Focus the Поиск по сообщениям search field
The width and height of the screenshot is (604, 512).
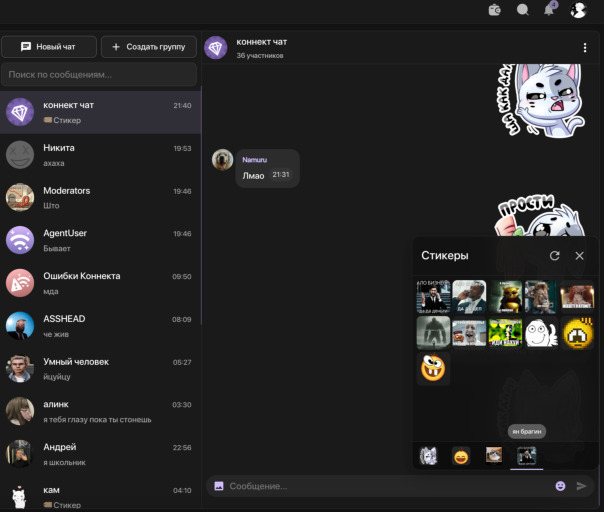coord(99,75)
